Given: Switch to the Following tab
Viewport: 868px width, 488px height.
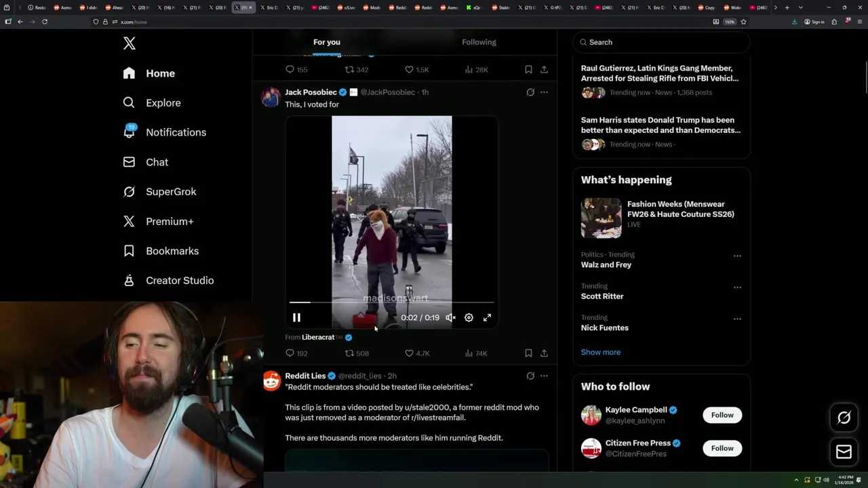Looking at the screenshot, I should [x=479, y=42].
